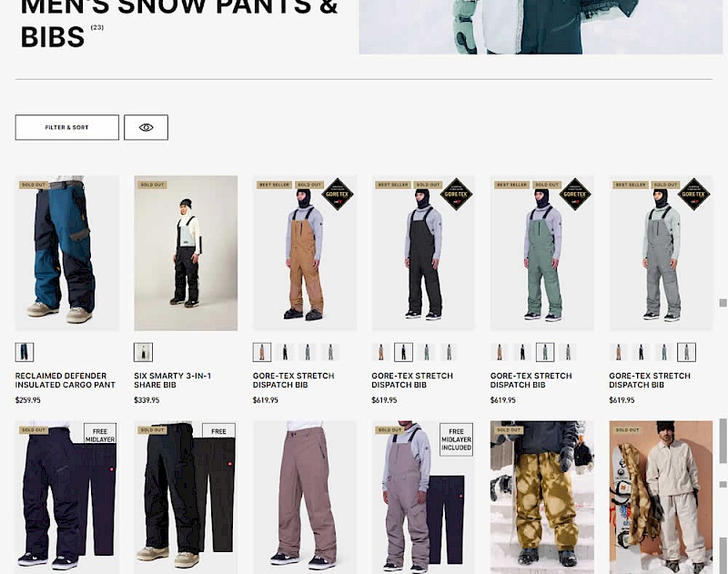
Task: Pick grey swatch on fourth Dispatch Bib
Action: point(687,352)
